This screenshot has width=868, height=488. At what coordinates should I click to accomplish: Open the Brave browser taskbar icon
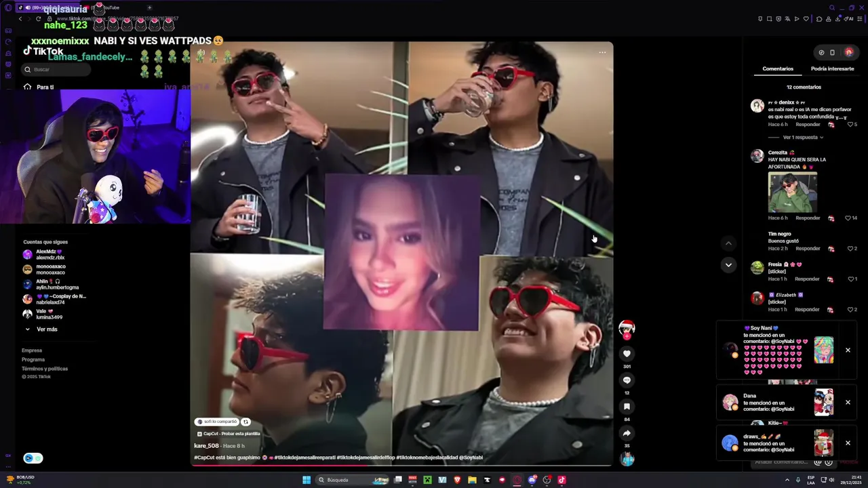[457, 480]
